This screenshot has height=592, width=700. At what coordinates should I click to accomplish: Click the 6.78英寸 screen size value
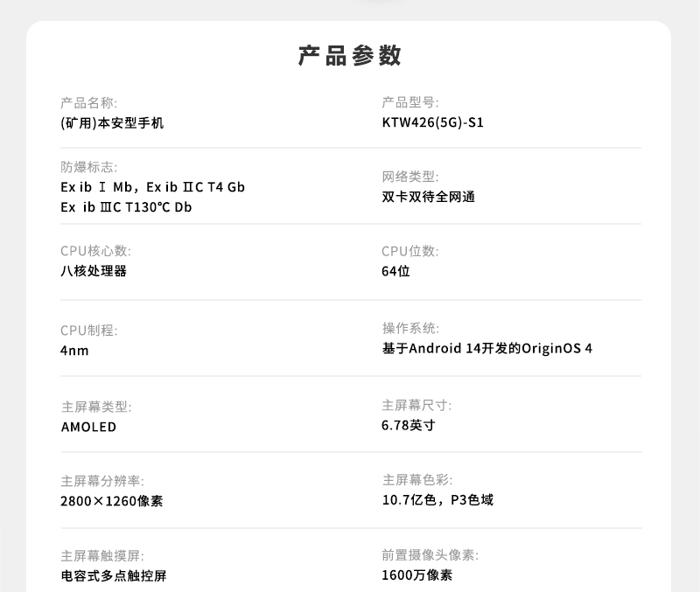coord(408,426)
